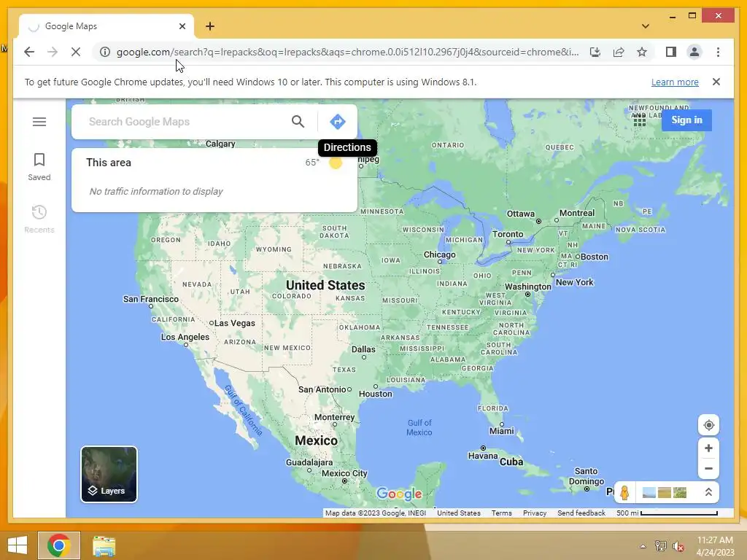Open the Layers satellite thumbnail
This screenshot has height=560, width=747.
click(x=109, y=474)
